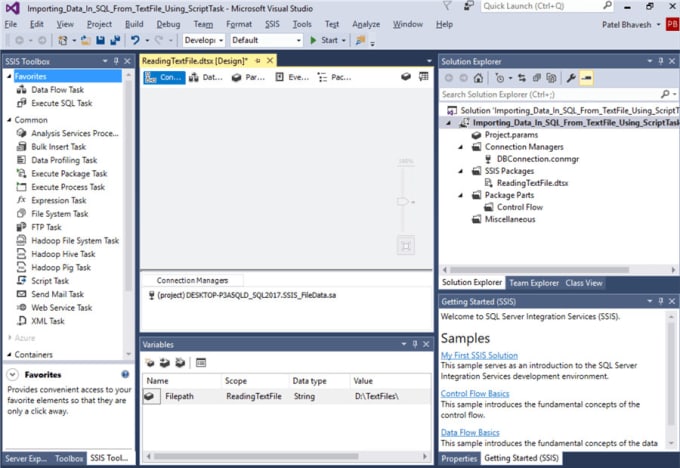This screenshot has height=468, width=680.
Task: Collapse SSIS Packages node
Action: [461, 171]
